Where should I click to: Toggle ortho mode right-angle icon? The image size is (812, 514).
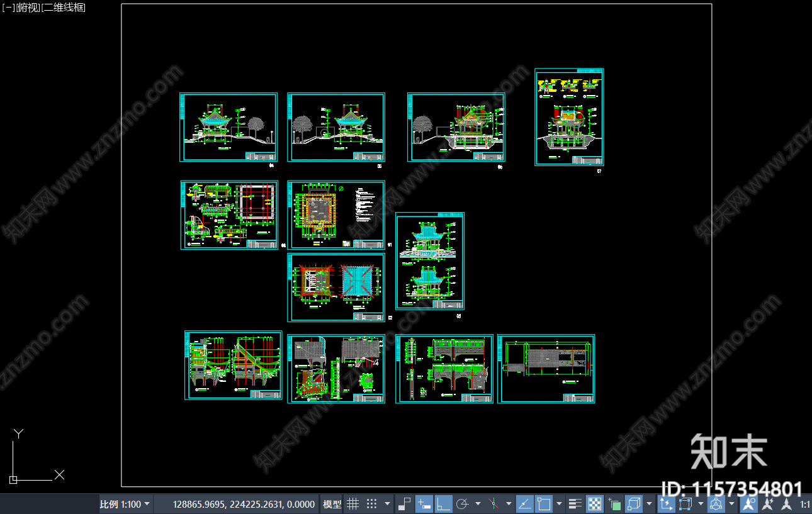pos(443,504)
